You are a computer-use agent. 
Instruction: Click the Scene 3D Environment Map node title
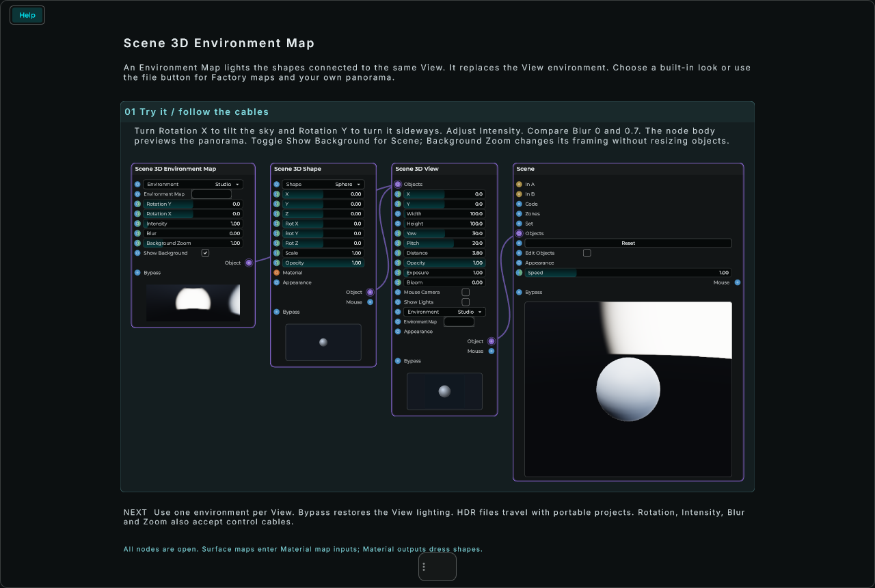(176, 169)
